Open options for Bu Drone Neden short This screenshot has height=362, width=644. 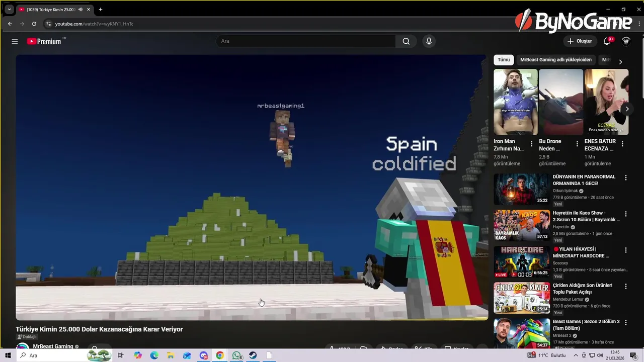pyautogui.click(x=577, y=144)
